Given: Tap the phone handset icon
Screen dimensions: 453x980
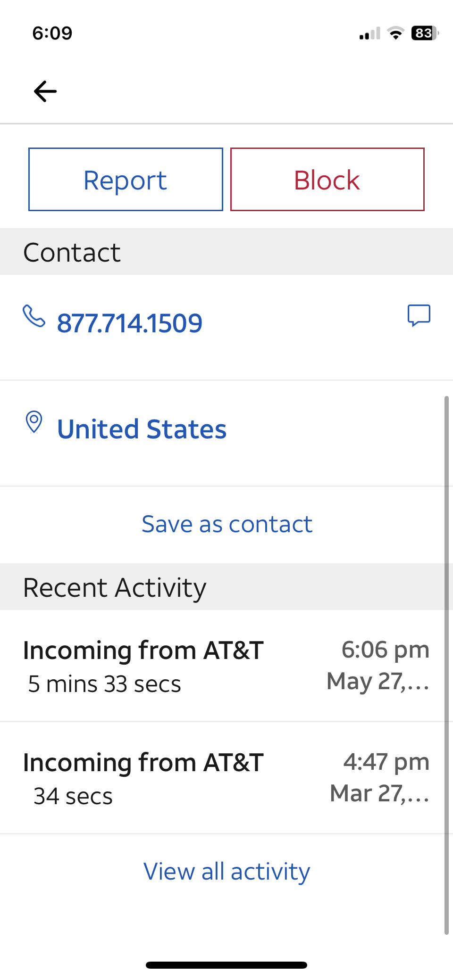Looking at the screenshot, I should (34, 316).
